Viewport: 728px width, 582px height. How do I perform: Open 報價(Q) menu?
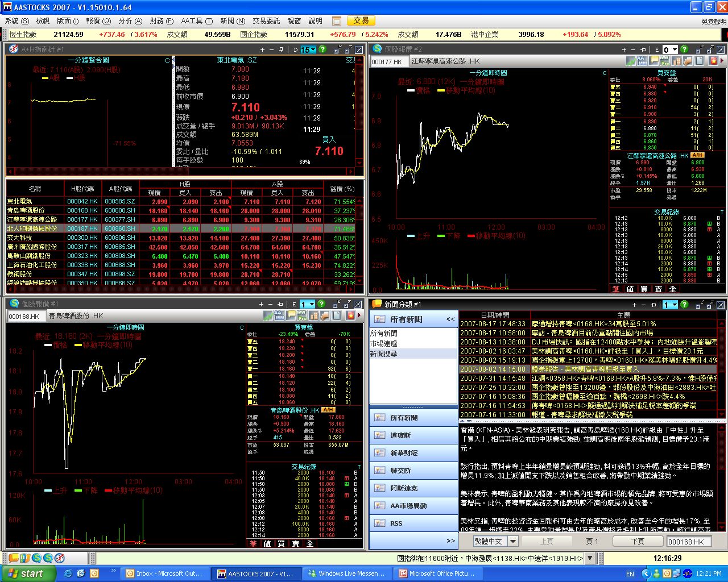click(98, 21)
